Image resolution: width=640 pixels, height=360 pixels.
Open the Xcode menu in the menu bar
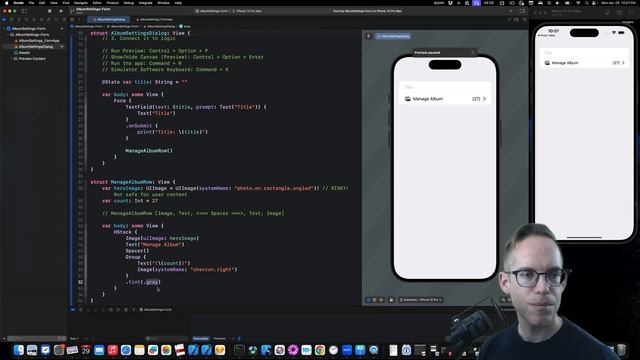[x=18, y=3]
